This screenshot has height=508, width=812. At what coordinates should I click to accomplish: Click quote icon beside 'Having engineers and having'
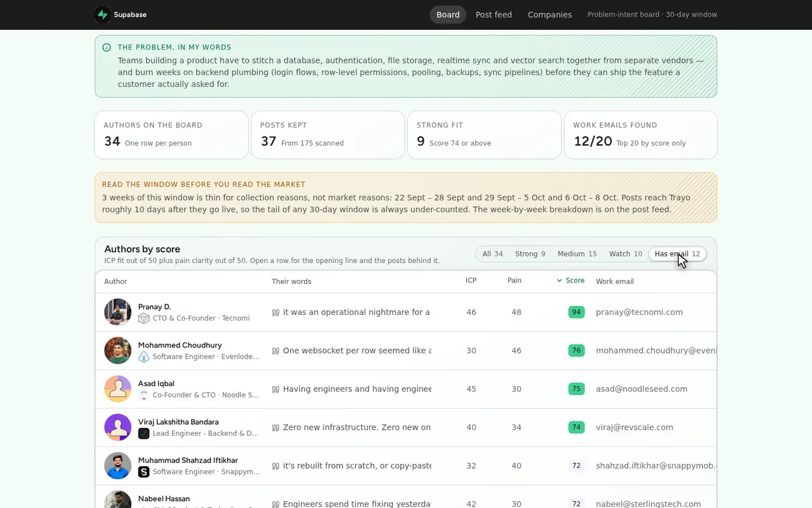(275, 389)
